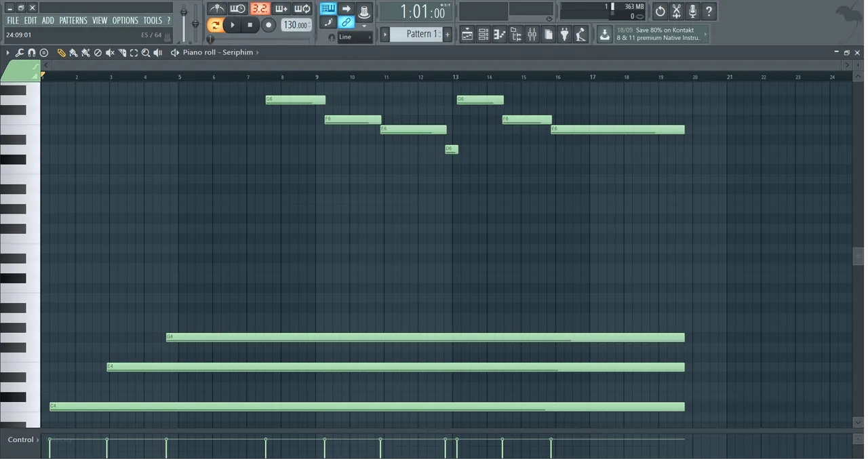Select the pencil Draw tool
The height and width of the screenshot is (459, 868).
[61, 52]
